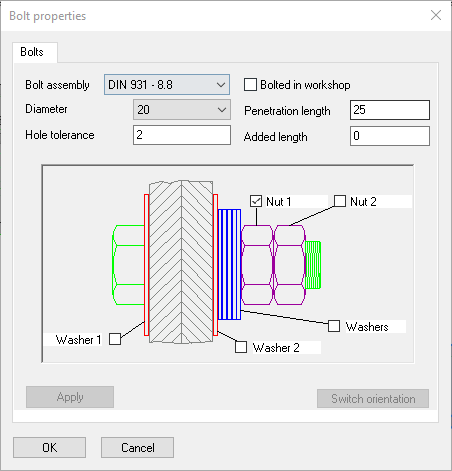
Task: Select the Bolts tab
Action: click(x=32, y=52)
